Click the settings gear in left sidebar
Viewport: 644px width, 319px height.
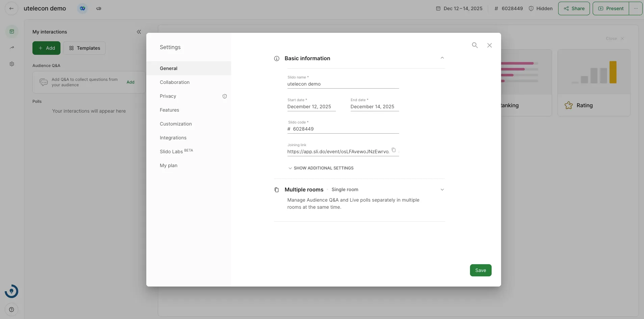click(12, 64)
